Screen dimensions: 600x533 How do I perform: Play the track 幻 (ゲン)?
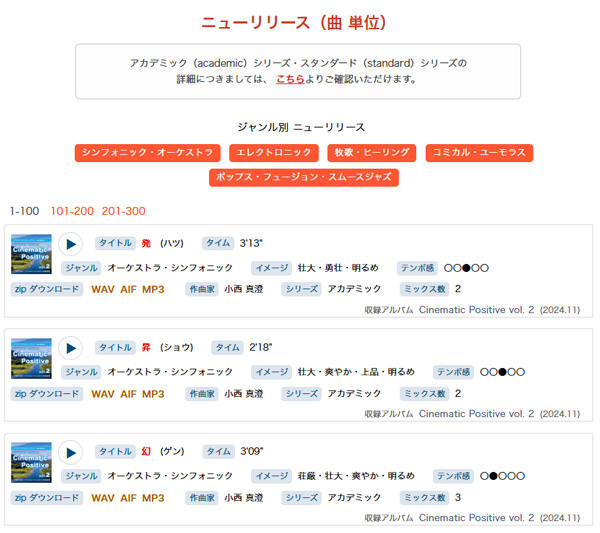point(70,452)
